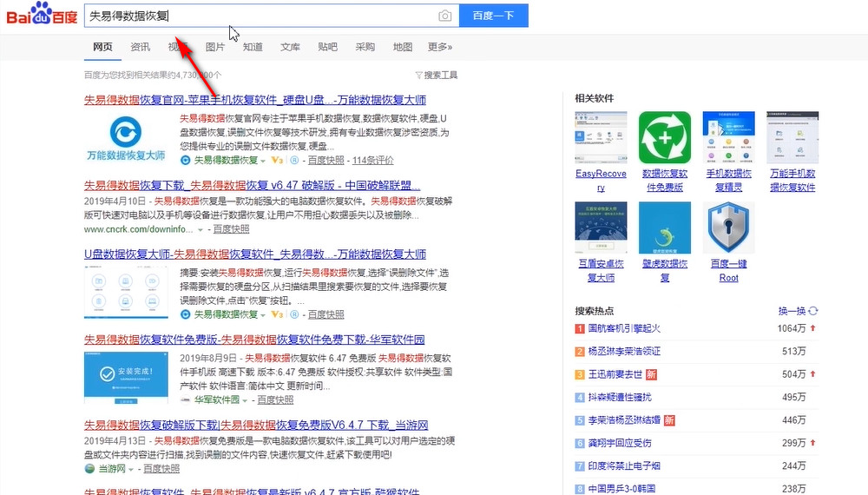This screenshot has width=868, height=495.
Task: Open 百度一键Root text link
Action: pyautogui.click(x=728, y=271)
